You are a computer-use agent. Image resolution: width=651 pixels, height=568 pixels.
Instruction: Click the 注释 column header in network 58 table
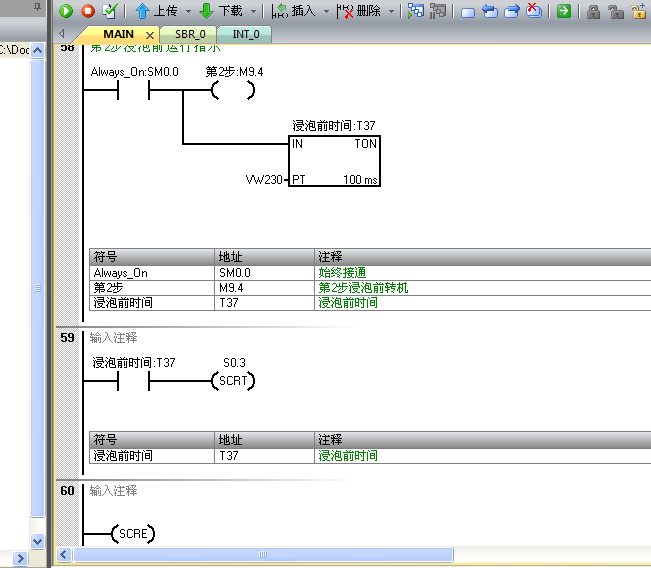coord(482,257)
